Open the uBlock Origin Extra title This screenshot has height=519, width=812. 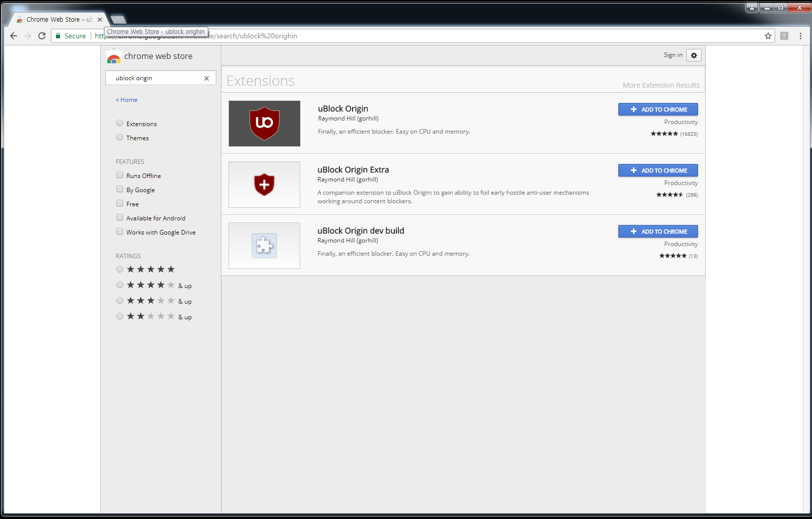353,170
